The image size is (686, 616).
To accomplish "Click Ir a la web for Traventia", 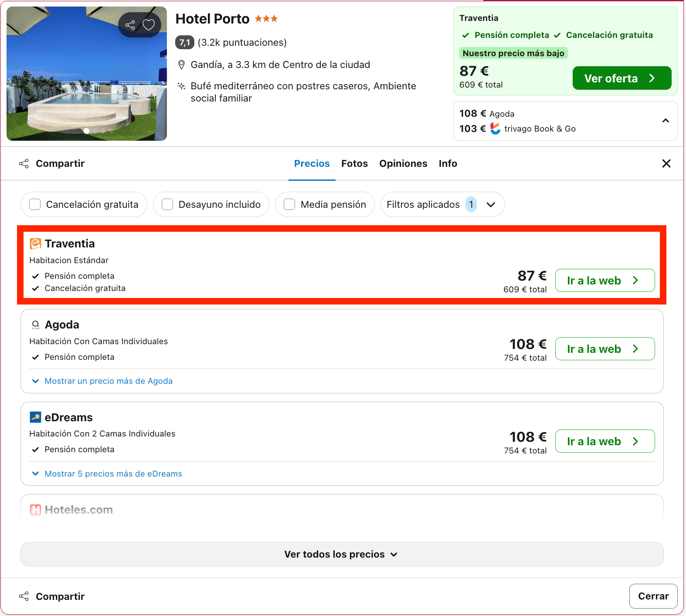I will [x=605, y=280].
